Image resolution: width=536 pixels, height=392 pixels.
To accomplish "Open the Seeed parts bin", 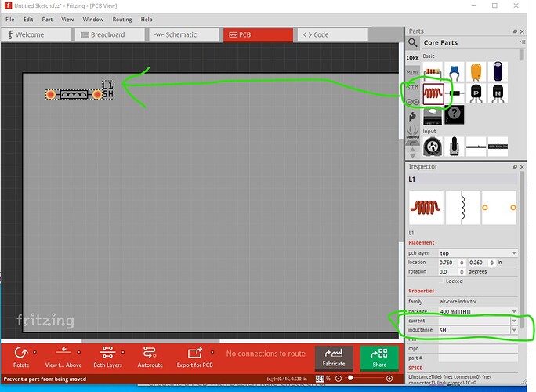I will pyautogui.click(x=413, y=132).
